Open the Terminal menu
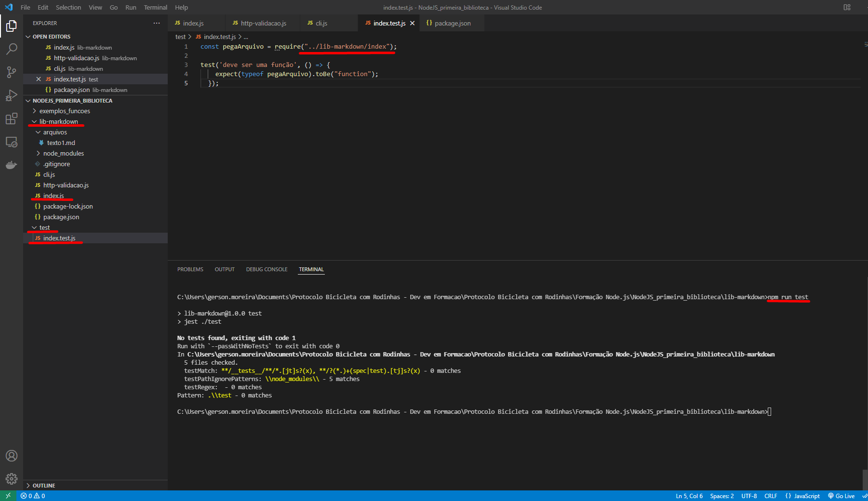The width and height of the screenshot is (868, 501). tap(156, 7)
